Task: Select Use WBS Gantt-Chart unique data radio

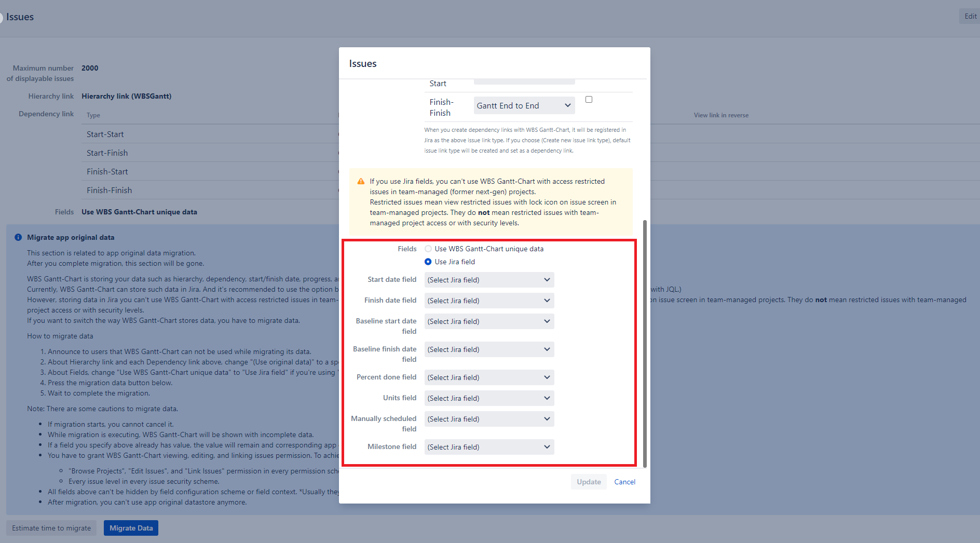Action: point(428,249)
